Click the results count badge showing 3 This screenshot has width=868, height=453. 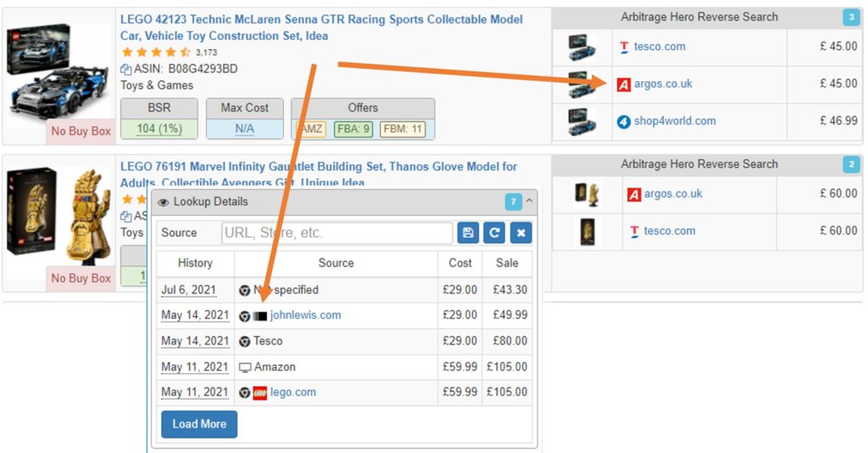tap(850, 18)
